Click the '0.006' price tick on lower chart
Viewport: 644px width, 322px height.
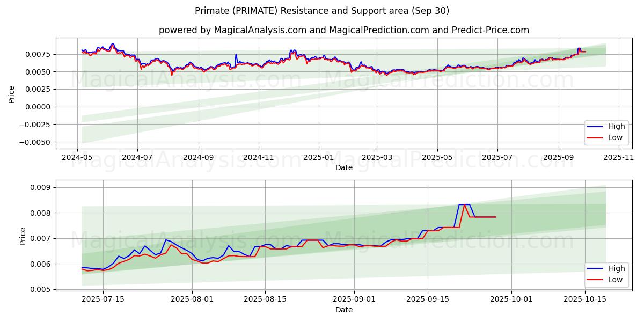41,264
